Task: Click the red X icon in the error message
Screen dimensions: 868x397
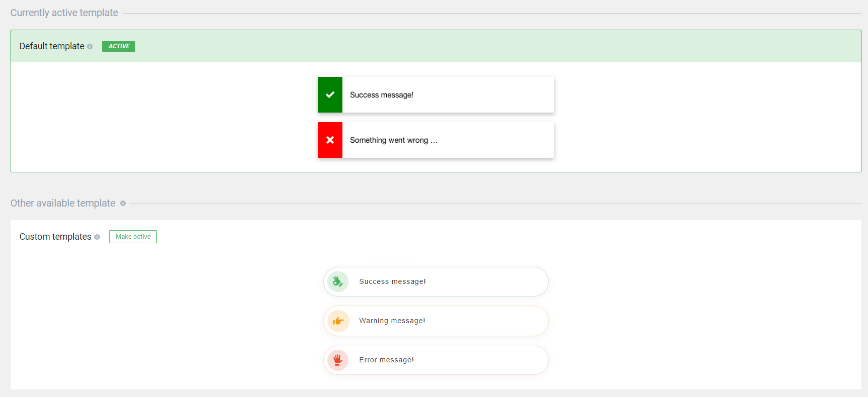Action: coord(330,140)
